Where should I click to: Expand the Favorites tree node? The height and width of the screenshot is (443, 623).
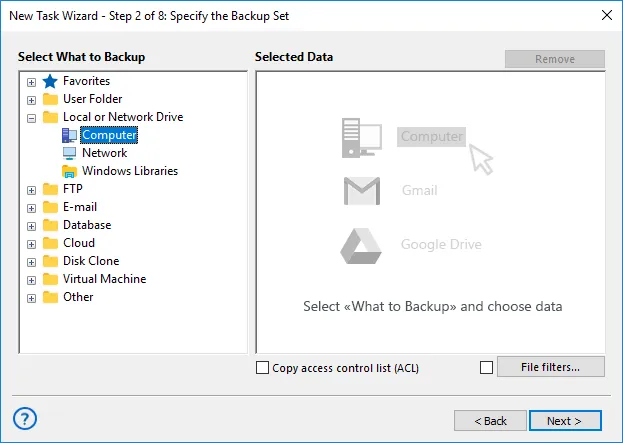coord(31,82)
